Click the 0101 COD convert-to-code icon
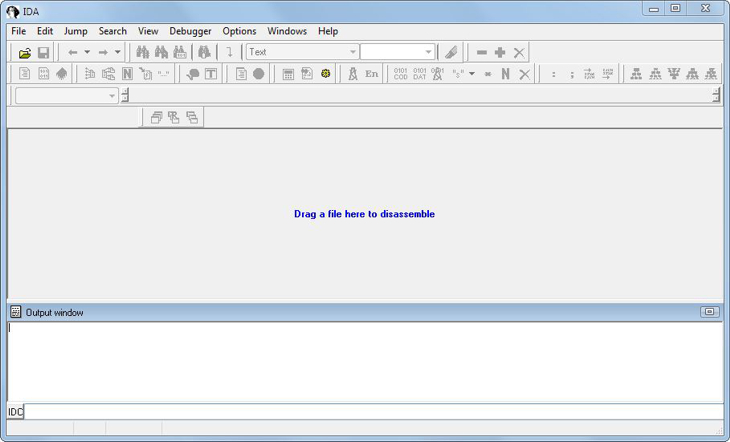 400,74
